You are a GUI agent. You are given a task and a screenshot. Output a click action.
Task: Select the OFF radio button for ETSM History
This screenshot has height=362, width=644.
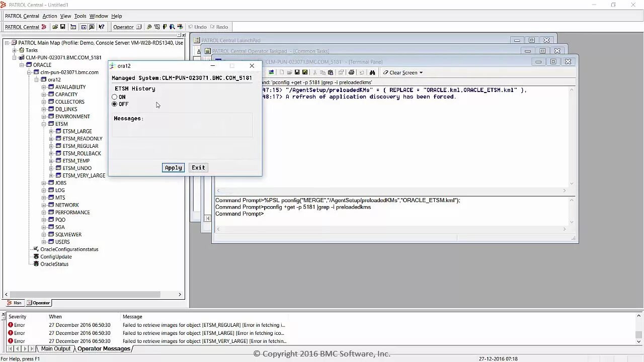pos(115,104)
